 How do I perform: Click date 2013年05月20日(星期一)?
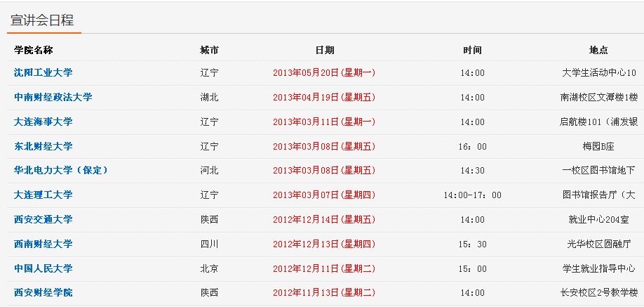[x=324, y=72]
